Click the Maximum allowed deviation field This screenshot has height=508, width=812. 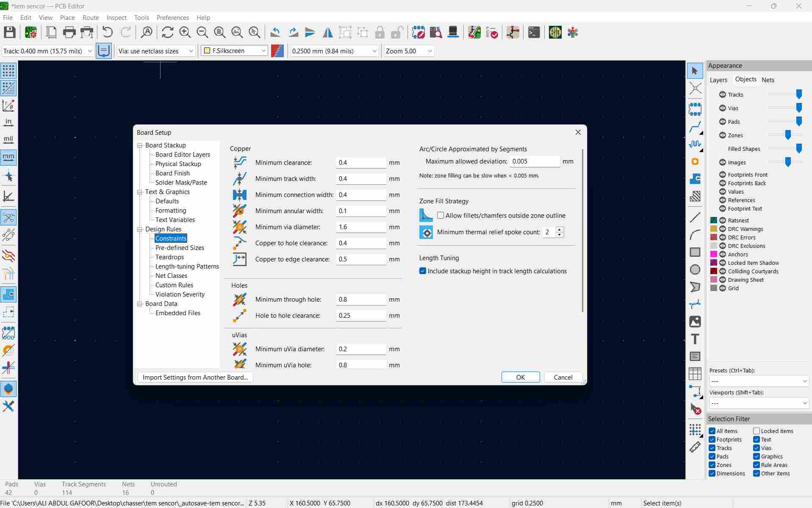point(535,161)
